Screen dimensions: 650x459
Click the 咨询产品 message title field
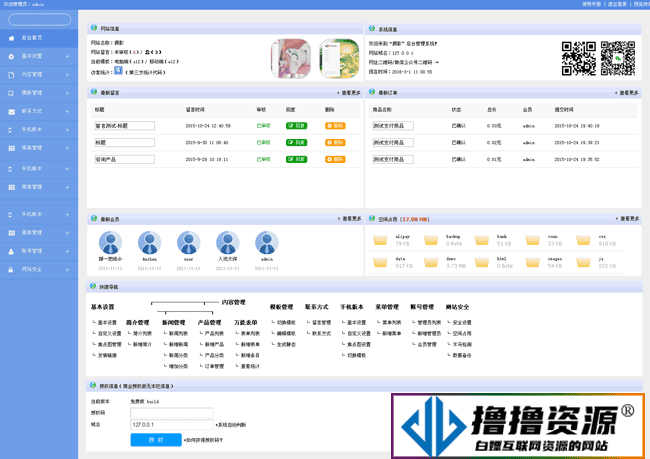pyautogui.click(x=125, y=159)
